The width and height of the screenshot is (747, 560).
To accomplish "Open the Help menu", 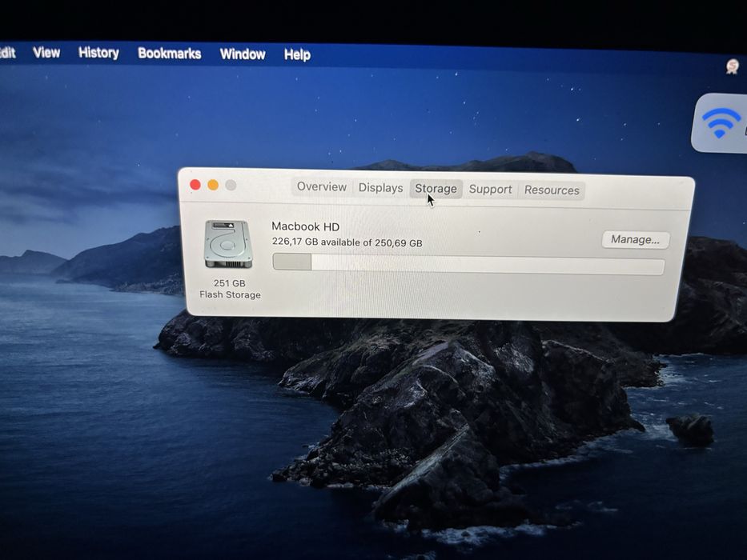I will pos(297,54).
